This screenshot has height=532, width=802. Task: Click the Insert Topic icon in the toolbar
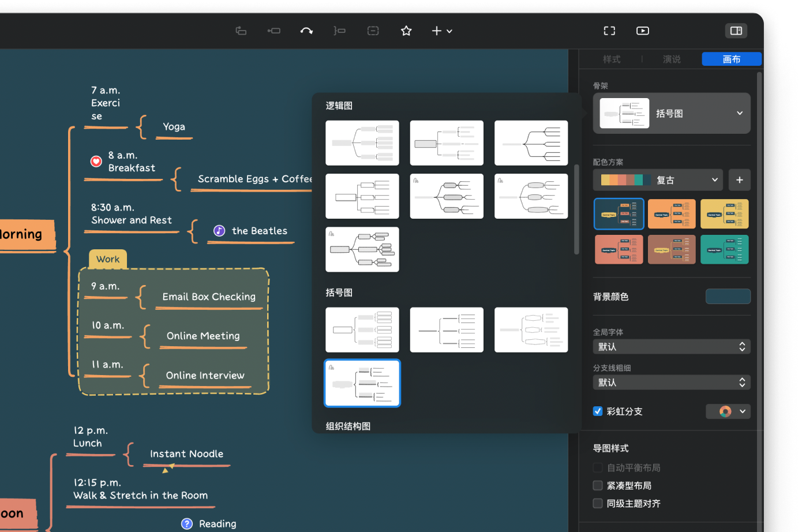click(x=241, y=31)
